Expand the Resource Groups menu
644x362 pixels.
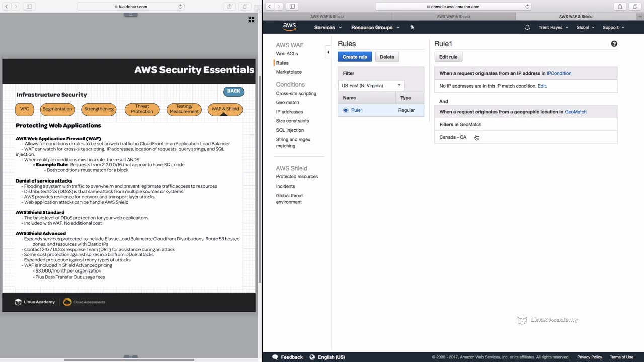pyautogui.click(x=375, y=27)
